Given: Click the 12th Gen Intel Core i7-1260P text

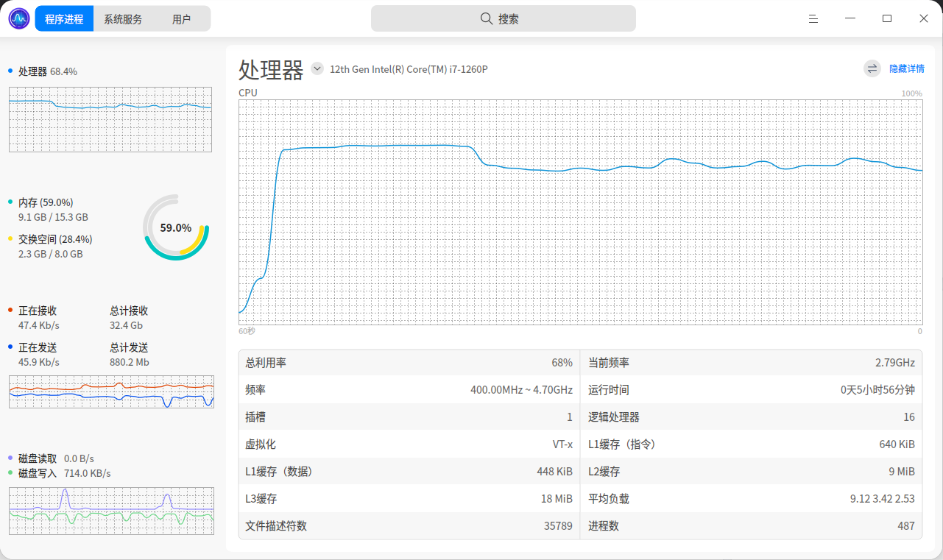Looking at the screenshot, I should click(409, 69).
